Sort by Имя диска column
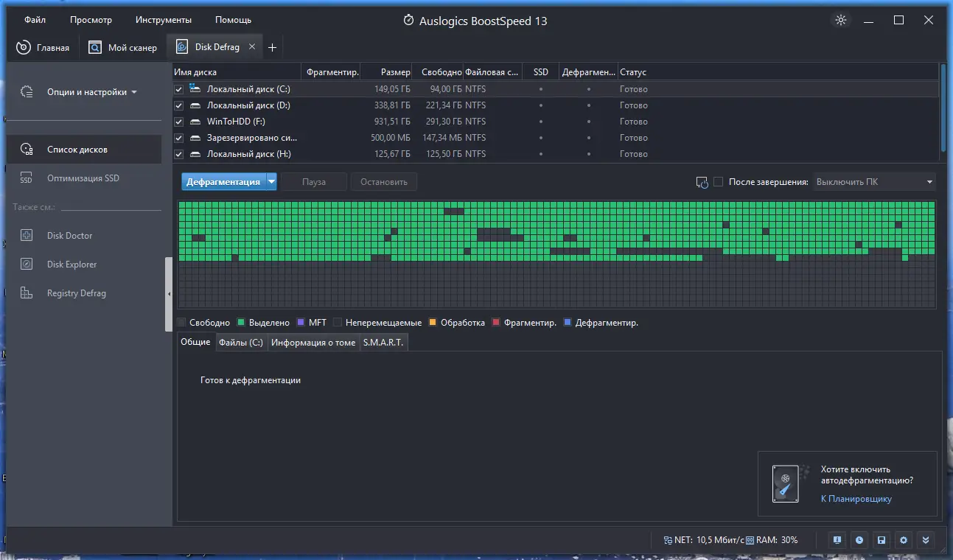 [237, 72]
